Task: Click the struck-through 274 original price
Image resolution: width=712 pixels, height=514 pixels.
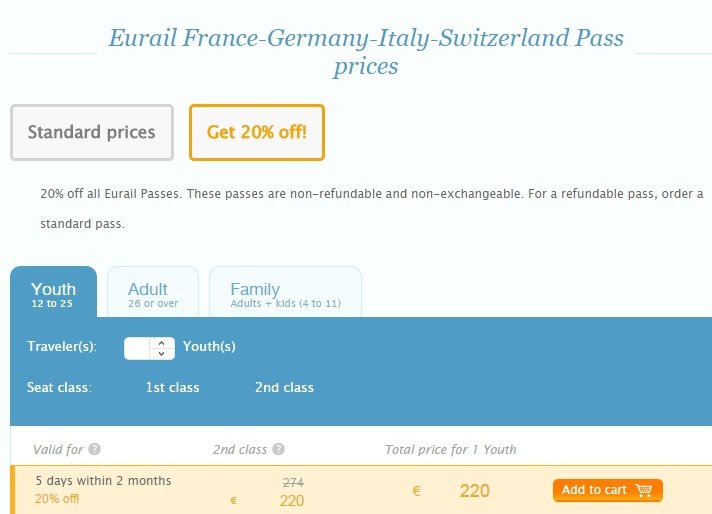Action: (x=293, y=482)
